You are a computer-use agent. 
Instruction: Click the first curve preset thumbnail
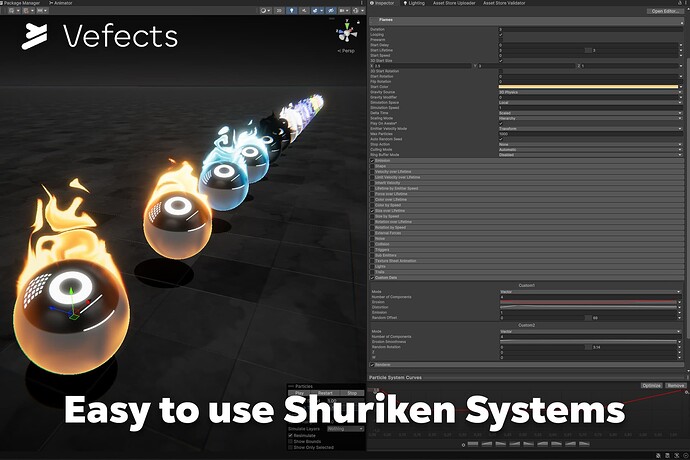click(x=473, y=444)
